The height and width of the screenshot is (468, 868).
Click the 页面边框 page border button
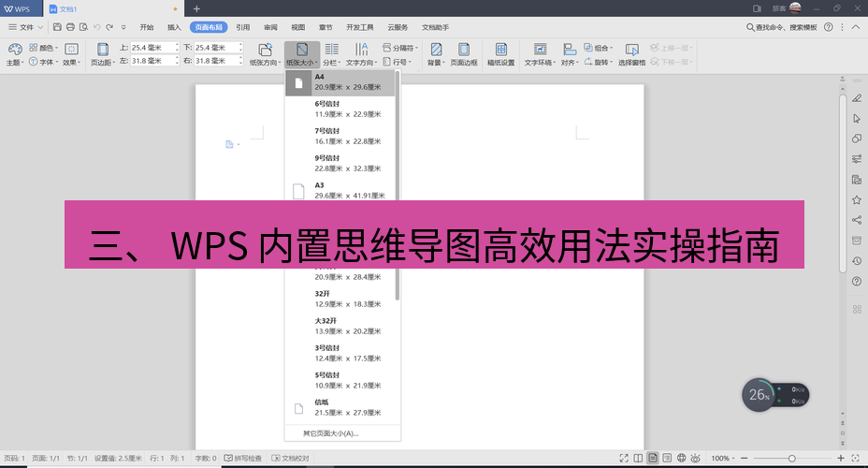(x=464, y=54)
